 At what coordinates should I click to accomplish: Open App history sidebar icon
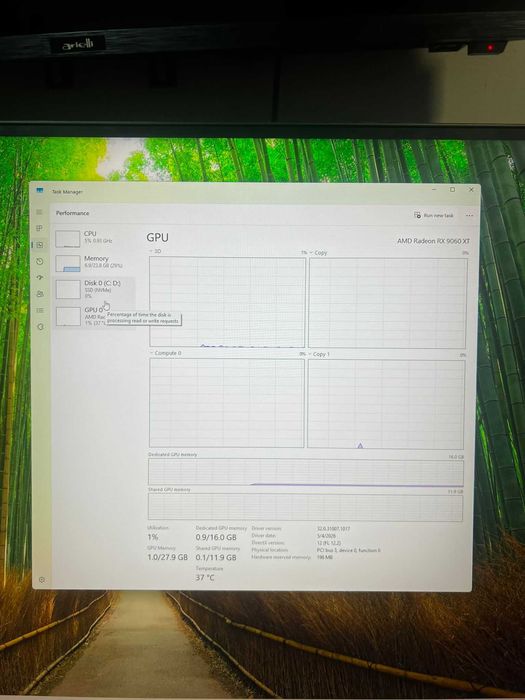(40, 261)
